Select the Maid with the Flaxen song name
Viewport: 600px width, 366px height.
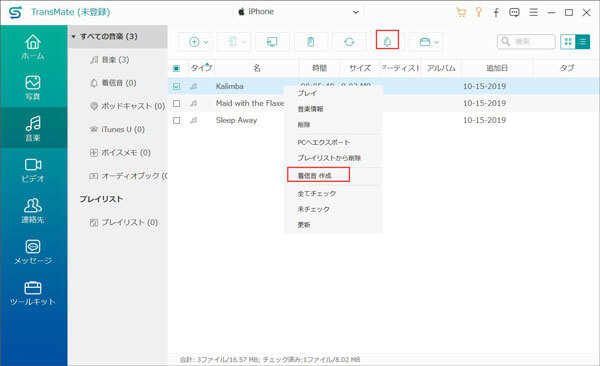pos(250,103)
